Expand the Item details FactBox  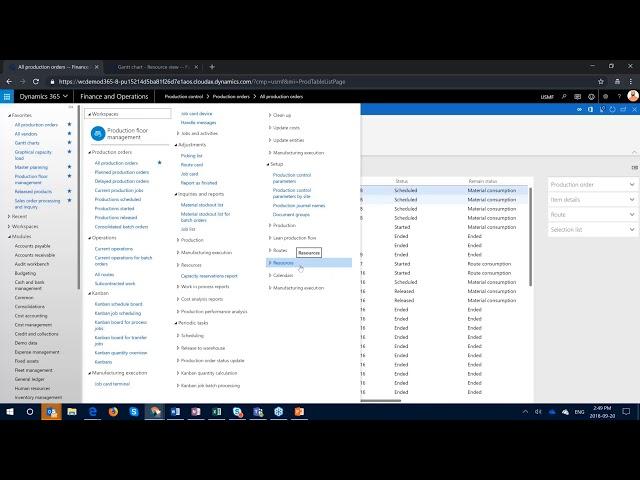pyautogui.click(x=592, y=200)
